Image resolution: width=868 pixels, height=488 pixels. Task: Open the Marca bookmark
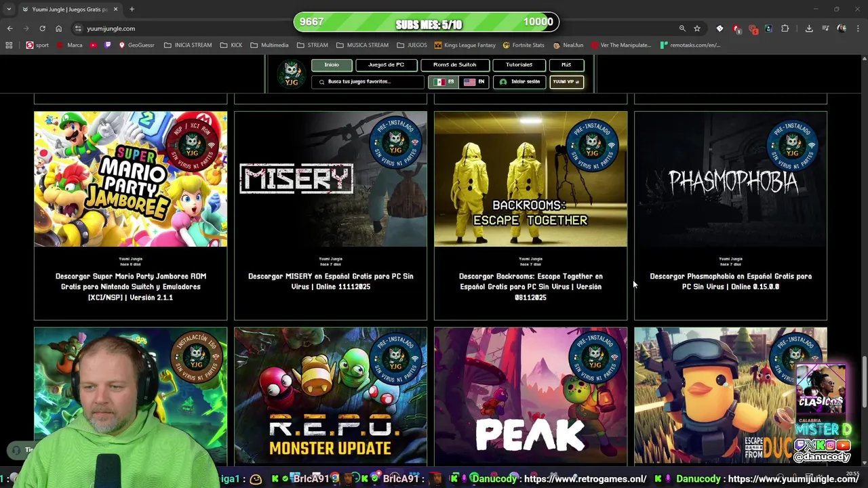tap(70, 45)
